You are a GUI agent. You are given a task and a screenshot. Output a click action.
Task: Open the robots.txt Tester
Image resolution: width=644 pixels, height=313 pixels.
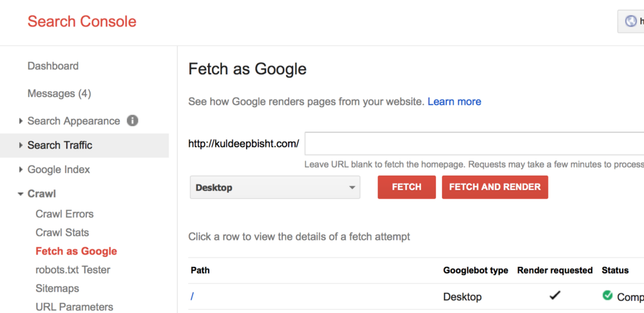(73, 270)
